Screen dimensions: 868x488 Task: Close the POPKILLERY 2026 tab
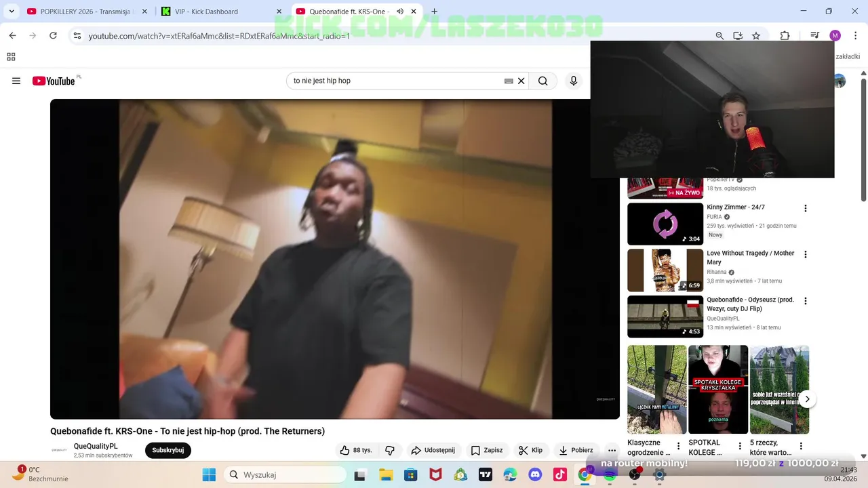pyautogui.click(x=144, y=12)
